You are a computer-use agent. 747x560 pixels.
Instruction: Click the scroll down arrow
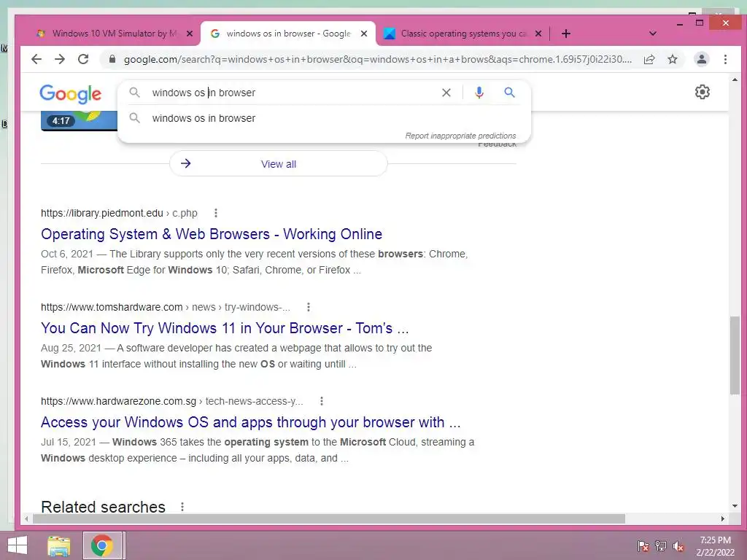click(735, 506)
